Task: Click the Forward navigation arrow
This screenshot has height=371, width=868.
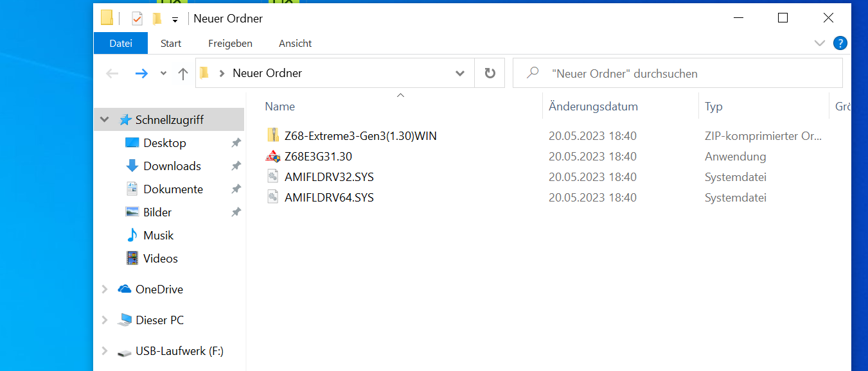Action: (141, 73)
